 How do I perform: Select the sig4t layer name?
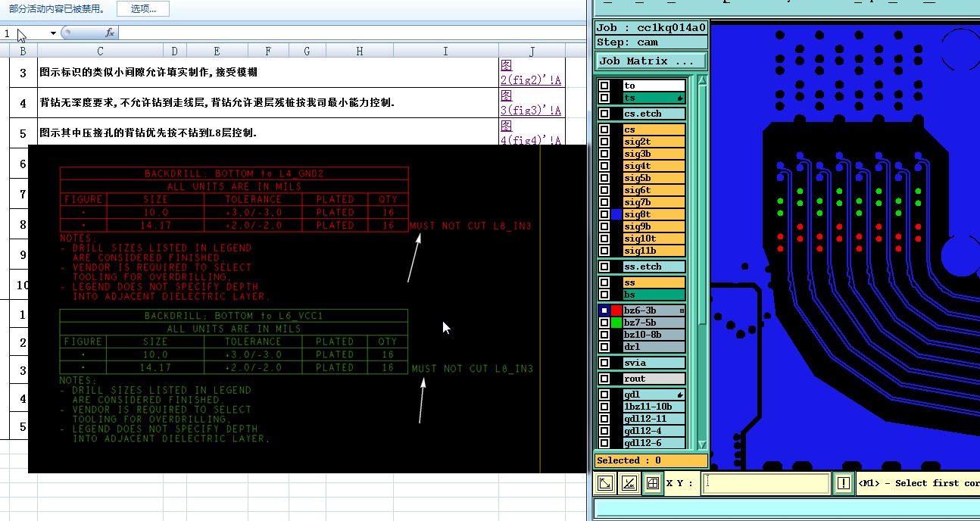click(x=654, y=167)
